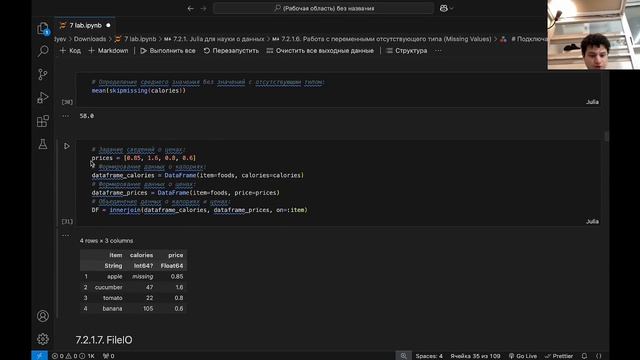Open the Run and Debug view
This screenshot has width=640, height=360.
43,98
